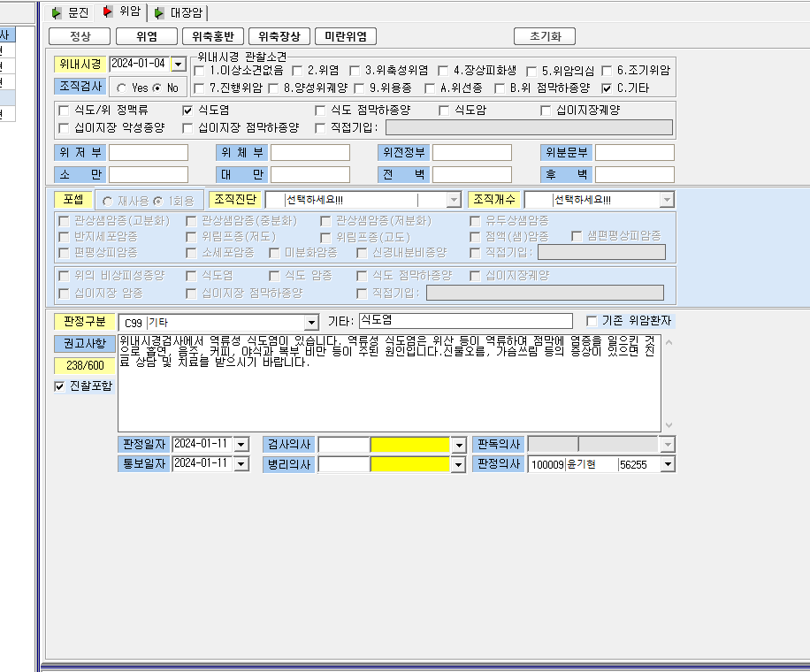Image resolution: width=810 pixels, height=672 pixels.
Task: Click into the 위저부 input field
Action: point(149,153)
